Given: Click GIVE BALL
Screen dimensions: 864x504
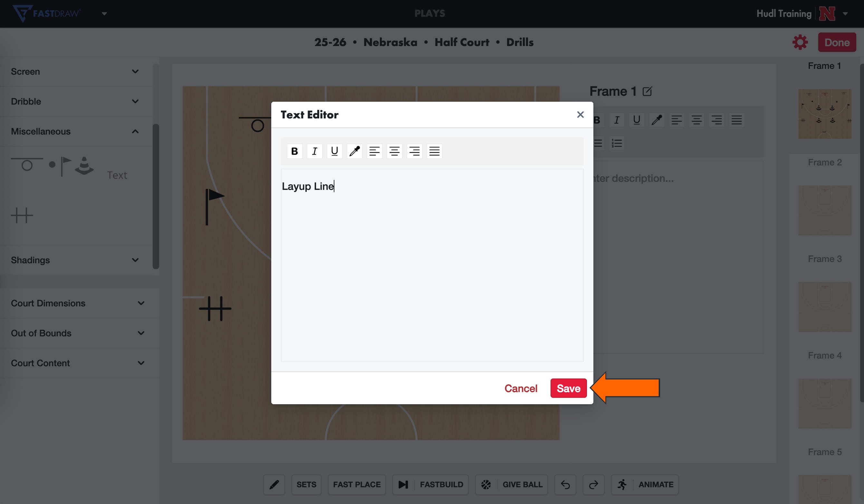Looking at the screenshot, I should 511,484.
